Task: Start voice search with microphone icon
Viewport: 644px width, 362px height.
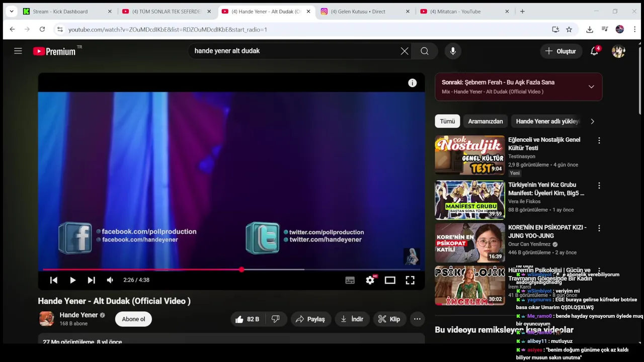Action: (453, 51)
